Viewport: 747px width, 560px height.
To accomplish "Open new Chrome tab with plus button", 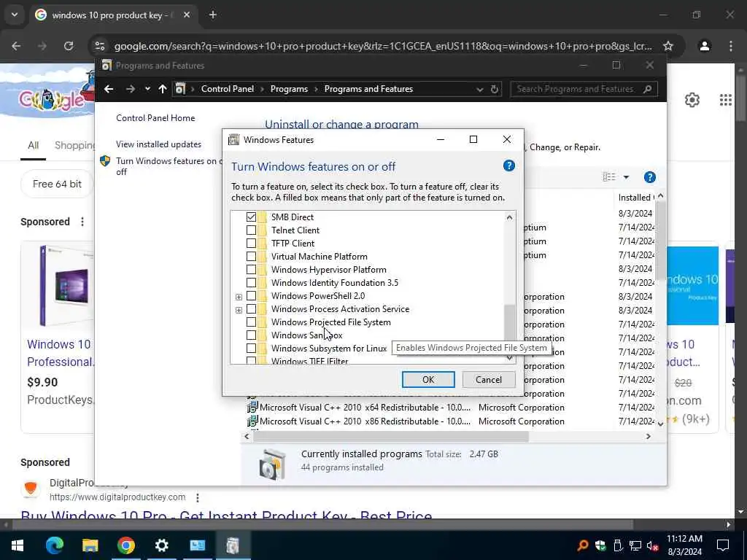I will [213, 15].
